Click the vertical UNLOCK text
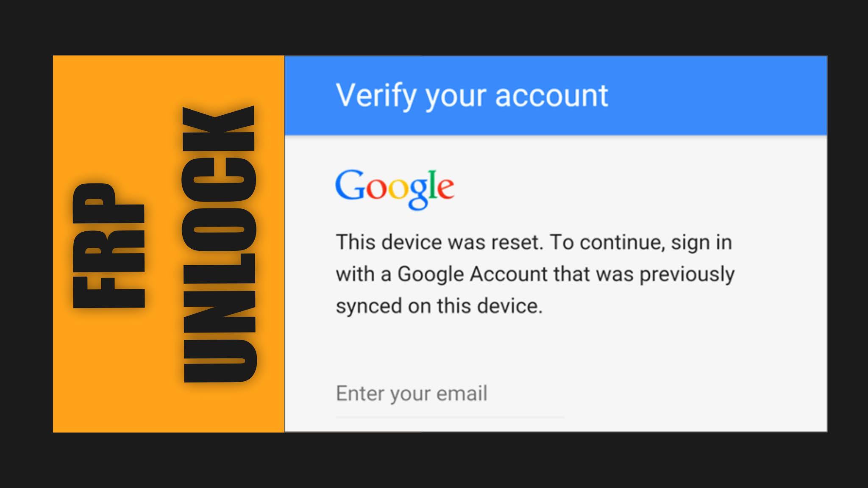The width and height of the screenshot is (868, 488). (219, 244)
